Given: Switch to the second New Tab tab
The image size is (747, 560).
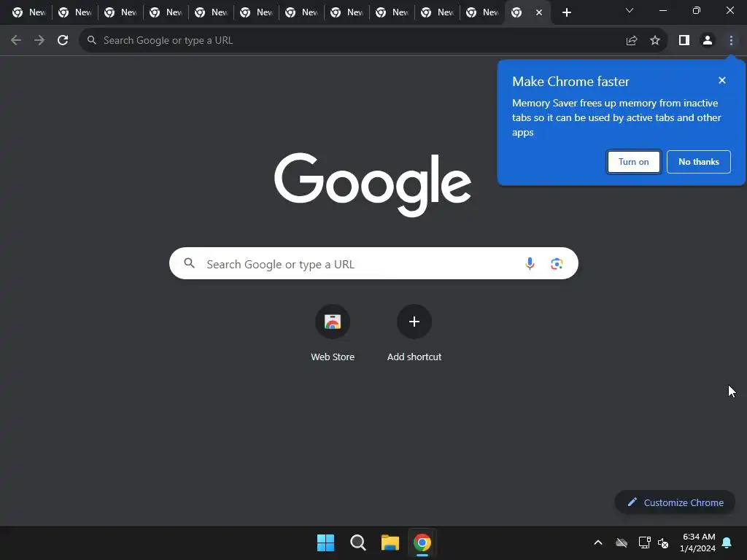Looking at the screenshot, I should 75,12.
